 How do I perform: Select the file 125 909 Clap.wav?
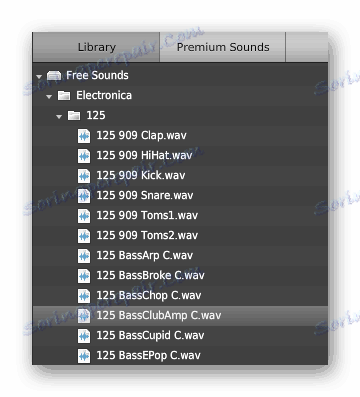[x=141, y=135]
